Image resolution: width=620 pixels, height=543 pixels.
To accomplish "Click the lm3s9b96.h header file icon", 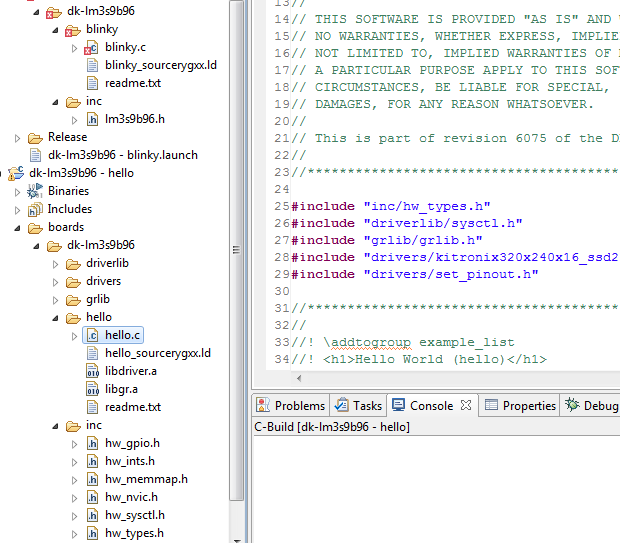I will (x=92, y=119).
